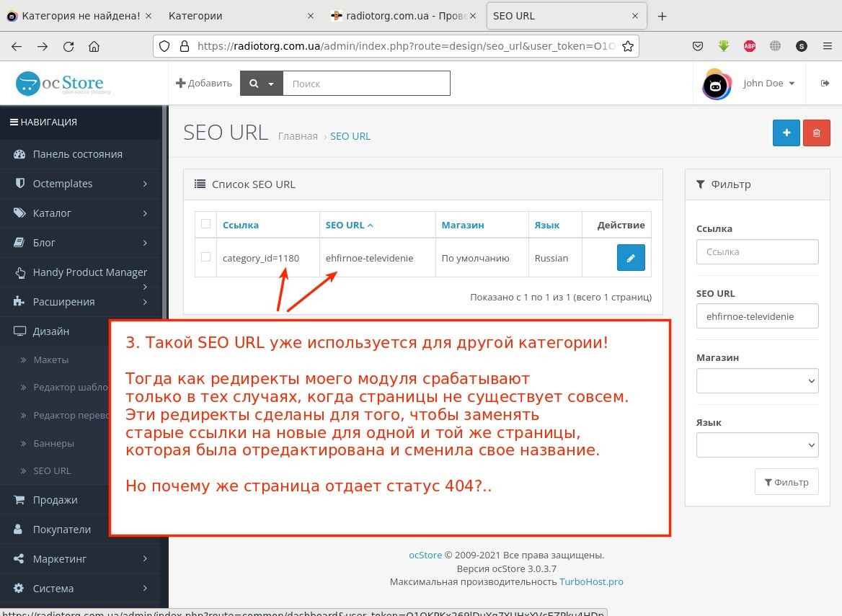The width and height of the screenshot is (842, 616).
Task: Click the logout icon next to John Doe
Action: [825, 84]
